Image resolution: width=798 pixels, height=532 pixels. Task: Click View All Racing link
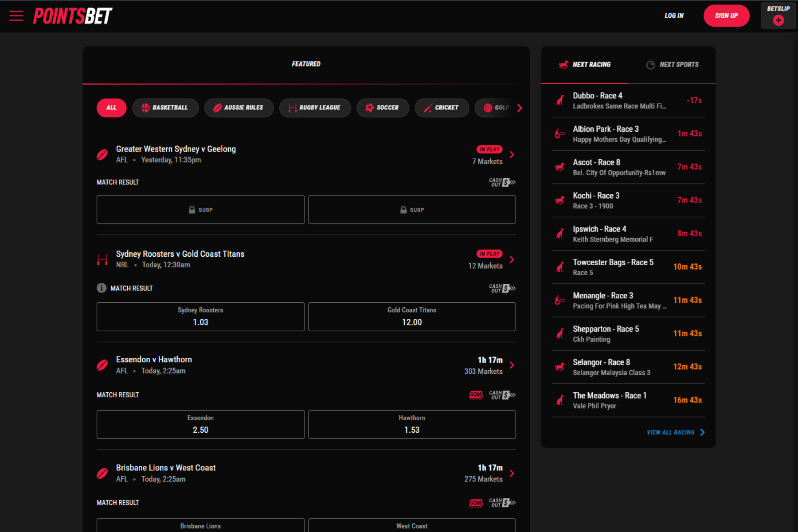coord(676,432)
